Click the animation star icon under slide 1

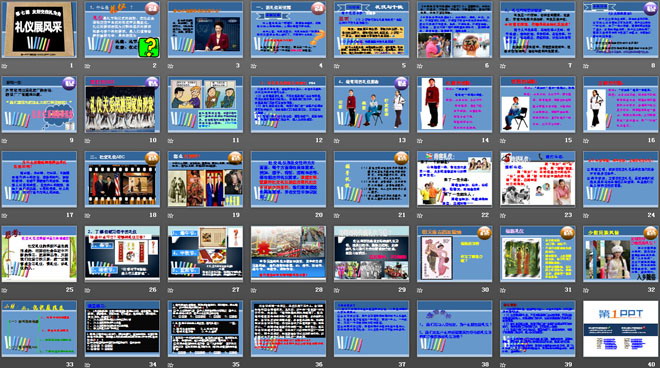(x=5, y=66)
